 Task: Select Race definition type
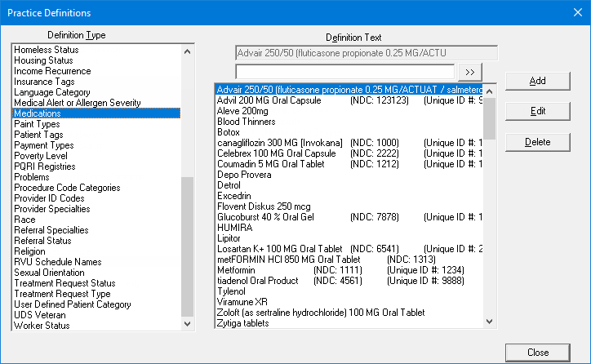[x=96, y=220]
